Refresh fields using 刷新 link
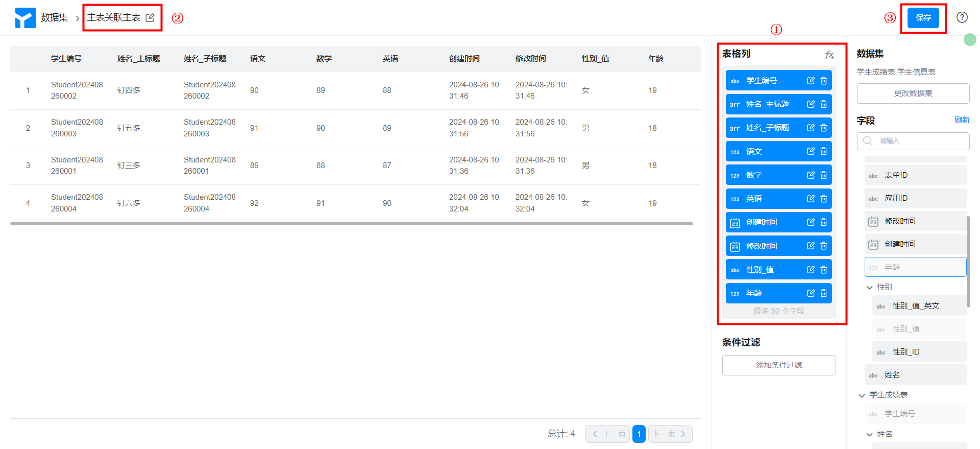Image resolution: width=980 pixels, height=449 pixels. coord(962,120)
